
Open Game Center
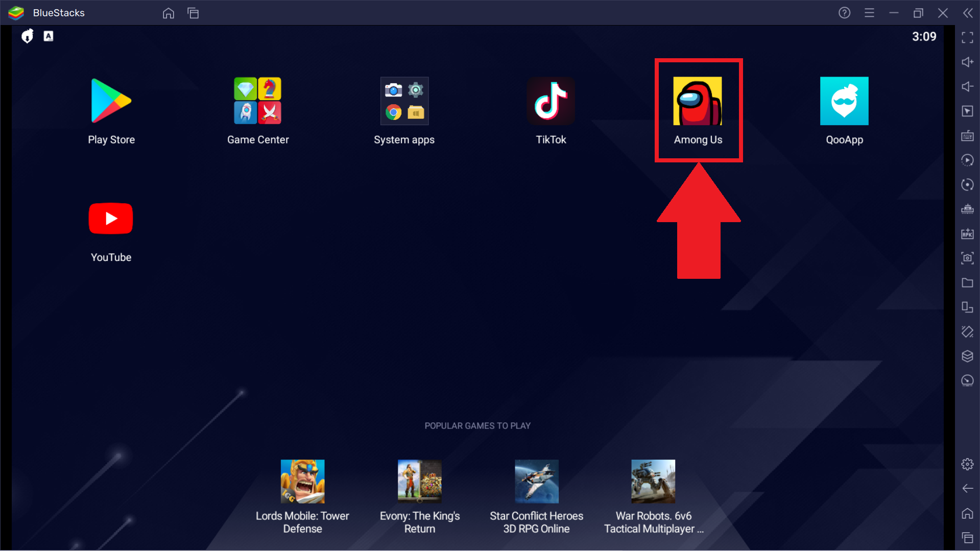258,101
